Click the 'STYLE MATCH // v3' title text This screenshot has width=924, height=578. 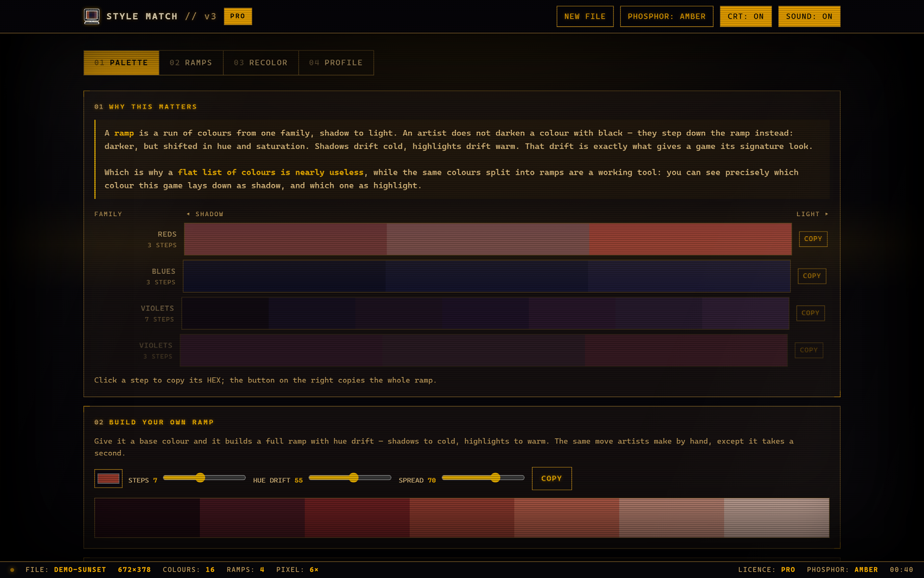(161, 16)
